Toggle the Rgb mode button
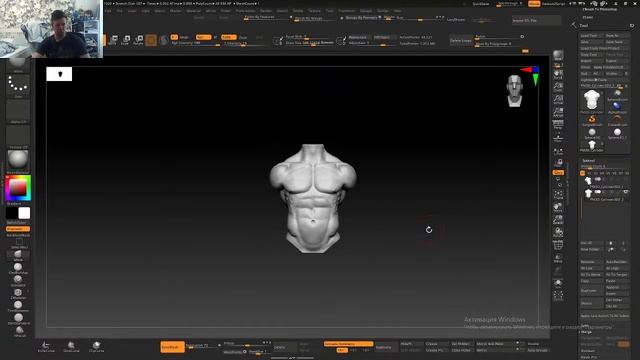The width and height of the screenshot is (640, 360). click(x=203, y=37)
